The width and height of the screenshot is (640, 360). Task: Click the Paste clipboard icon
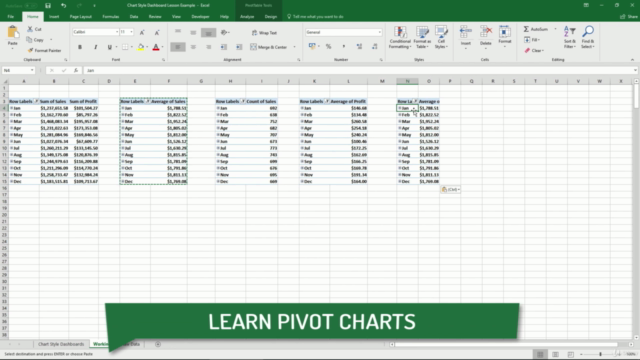click(13, 32)
